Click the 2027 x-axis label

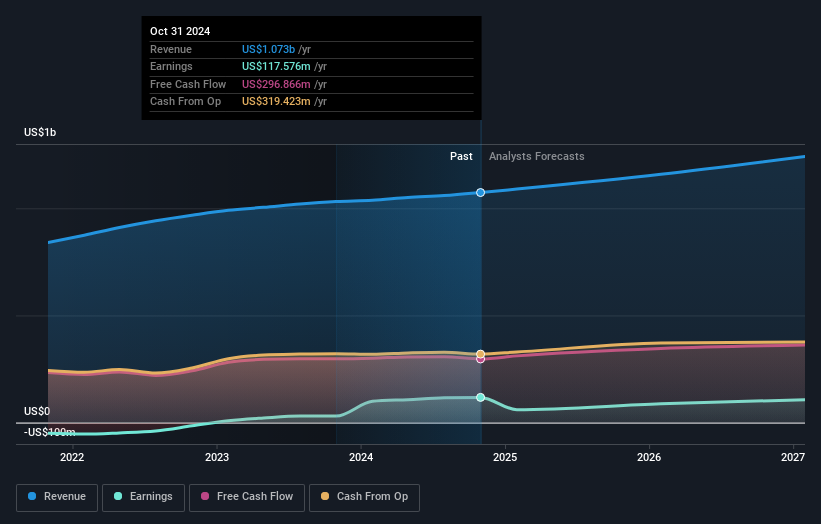[793, 457]
